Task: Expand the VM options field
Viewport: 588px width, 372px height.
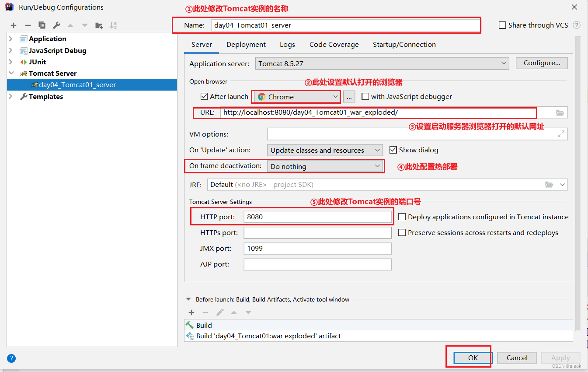Action: pos(561,134)
